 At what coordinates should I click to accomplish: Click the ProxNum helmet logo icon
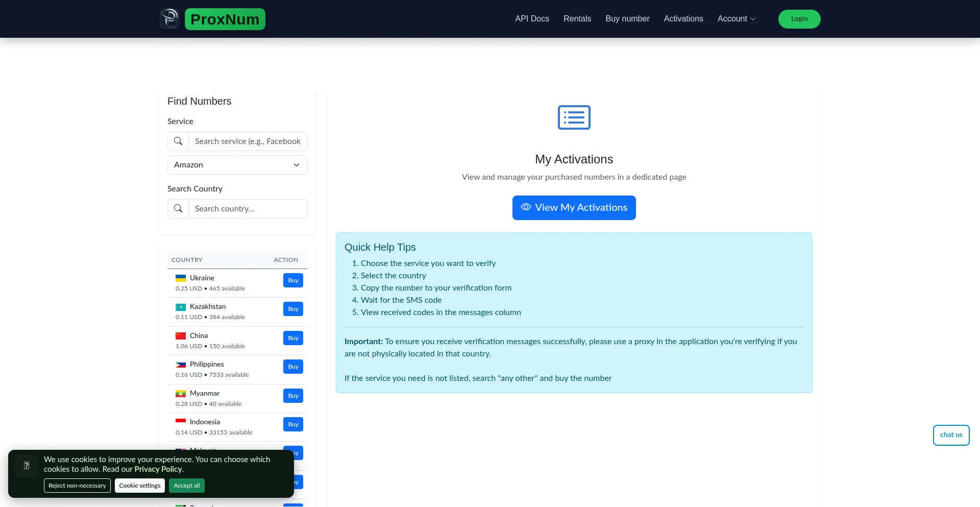click(169, 19)
